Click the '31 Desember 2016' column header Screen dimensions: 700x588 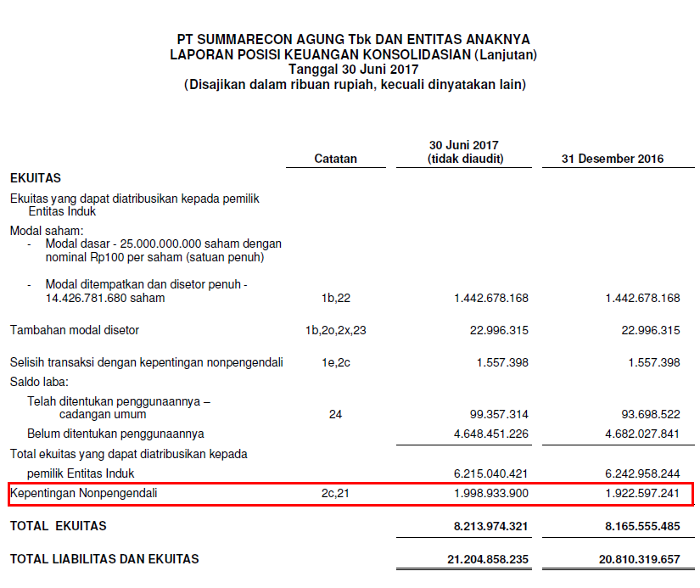[x=612, y=159]
